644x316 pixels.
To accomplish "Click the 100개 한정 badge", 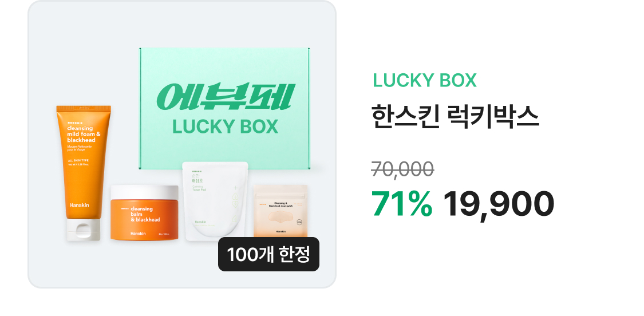I will pyautogui.click(x=268, y=254).
